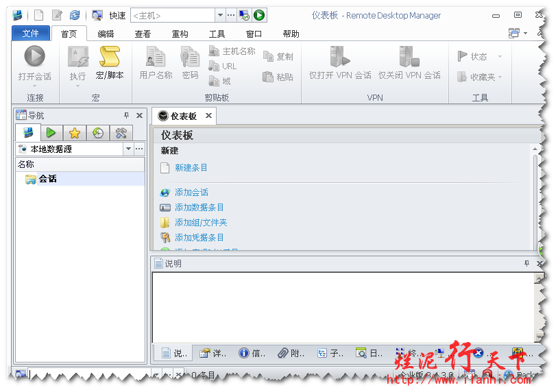
Task: Select the 说.. description bottom tab
Action: pyautogui.click(x=174, y=353)
